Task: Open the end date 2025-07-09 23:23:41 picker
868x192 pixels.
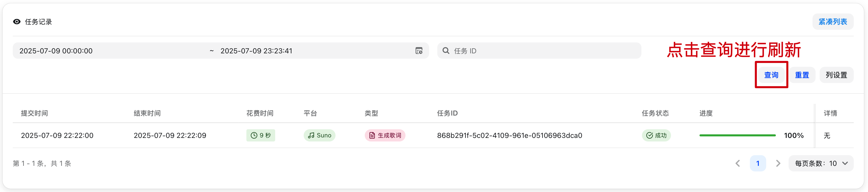Action: tap(256, 51)
